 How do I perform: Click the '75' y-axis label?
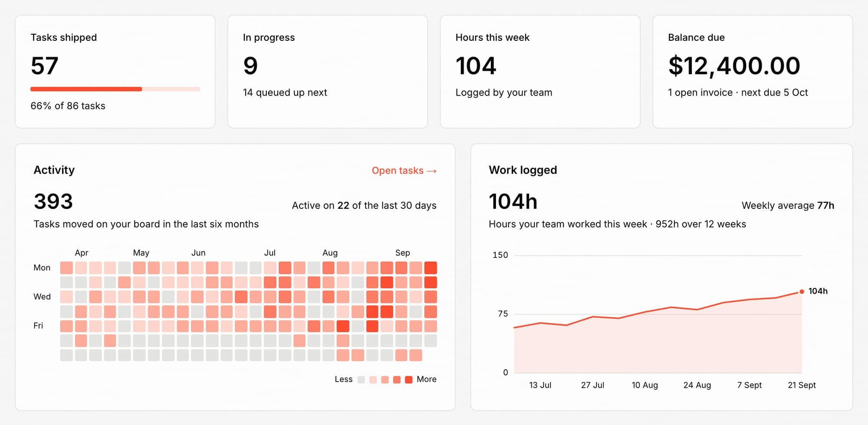[x=503, y=314]
